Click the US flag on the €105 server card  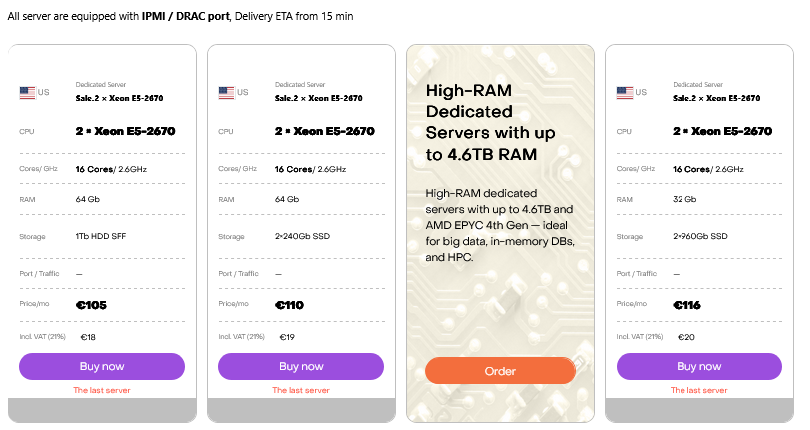(27, 93)
